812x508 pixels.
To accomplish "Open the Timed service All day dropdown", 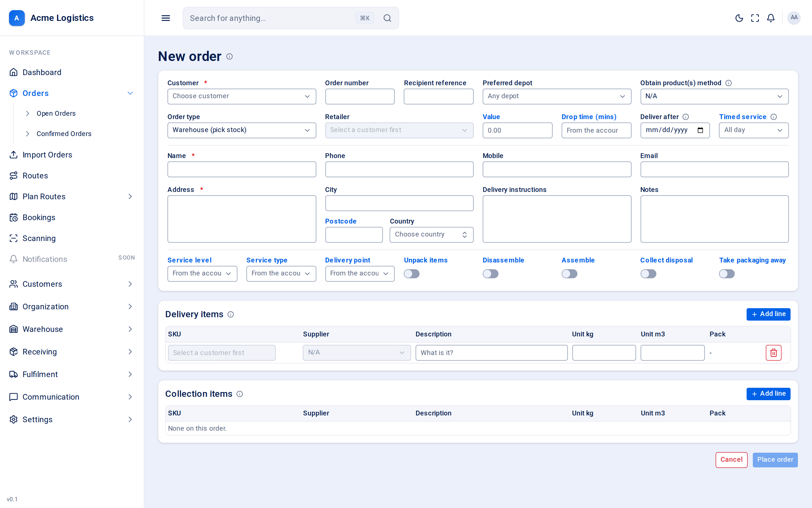I will [x=754, y=130].
